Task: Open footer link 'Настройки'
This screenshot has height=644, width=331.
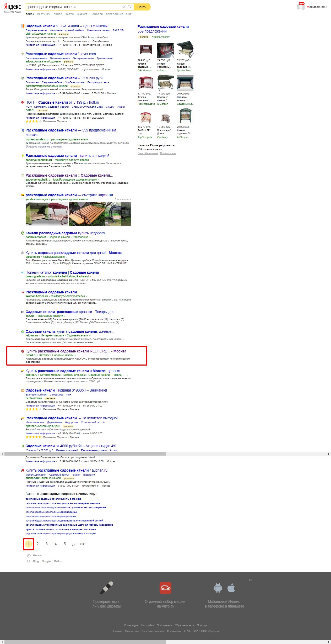Action: pyautogui.click(x=147, y=625)
